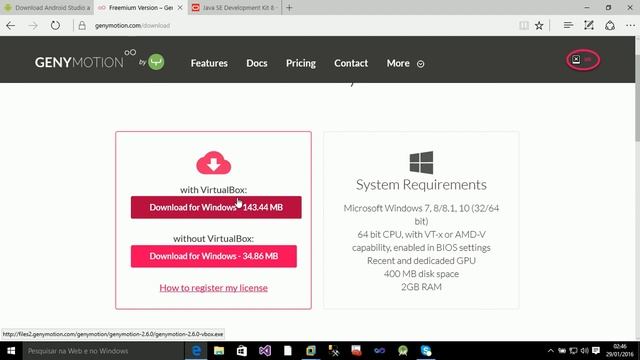Image resolution: width=640 pixels, height=360 pixels.
Task: Click the browser forward arrow
Action: (x=33, y=26)
